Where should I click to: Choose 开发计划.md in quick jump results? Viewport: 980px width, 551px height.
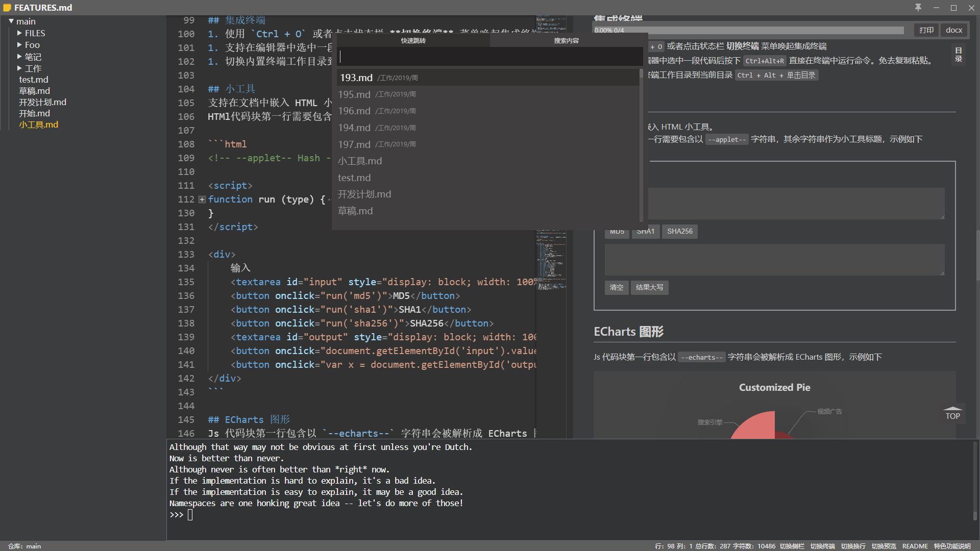pos(487,194)
